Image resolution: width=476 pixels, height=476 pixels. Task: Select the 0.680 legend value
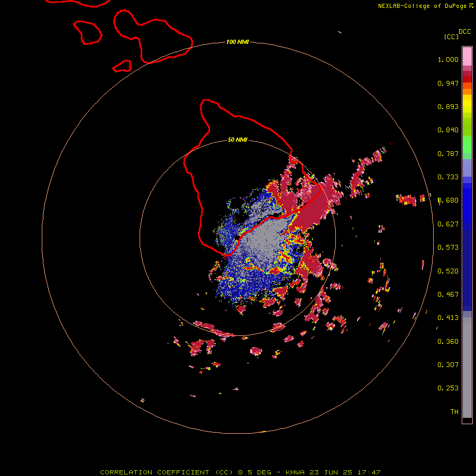(448, 200)
